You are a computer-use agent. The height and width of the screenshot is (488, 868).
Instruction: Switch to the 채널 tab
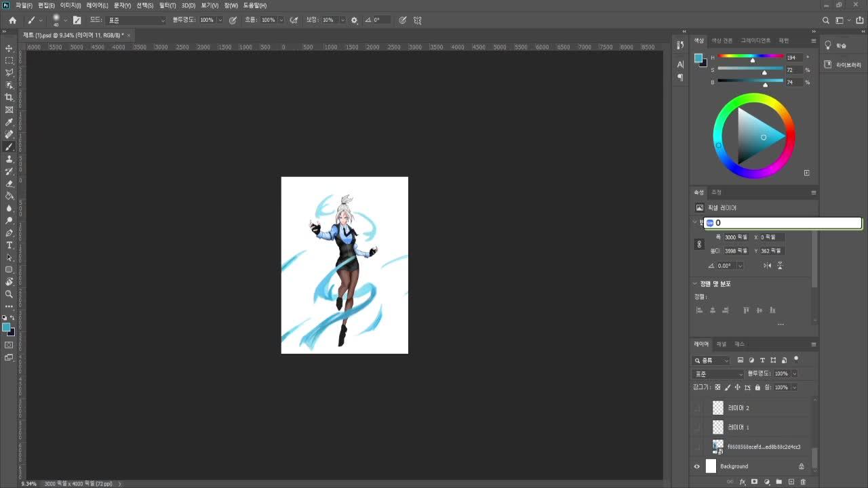pyautogui.click(x=721, y=344)
